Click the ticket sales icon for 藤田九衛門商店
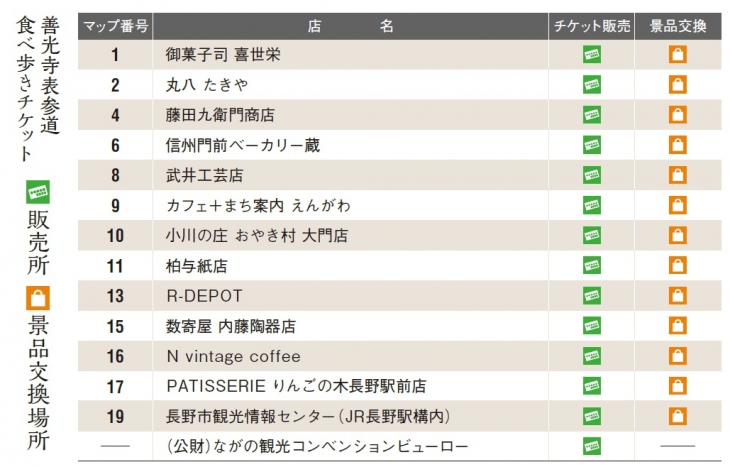730x467 pixels. (x=591, y=115)
